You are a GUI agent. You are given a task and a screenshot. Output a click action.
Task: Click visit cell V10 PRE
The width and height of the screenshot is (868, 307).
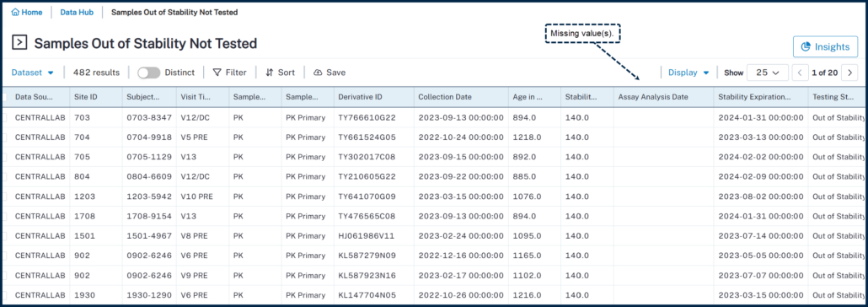tap(197, 197)
